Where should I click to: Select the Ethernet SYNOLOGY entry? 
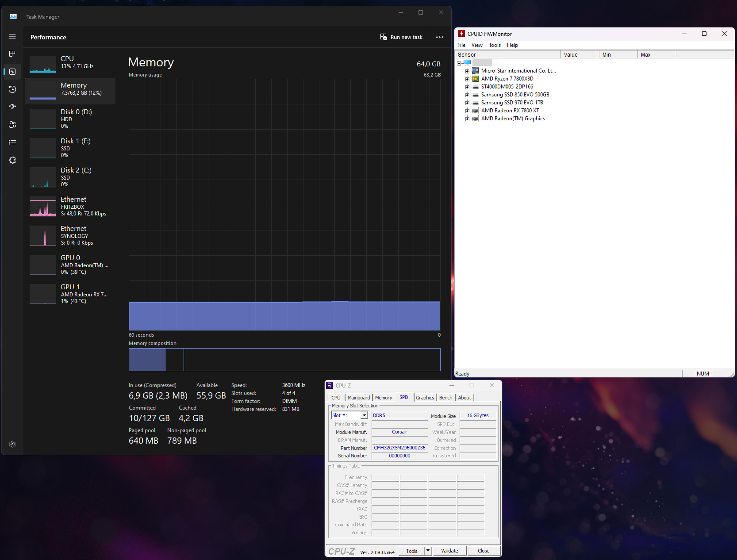pyautogui.click(x=70, y=236)
